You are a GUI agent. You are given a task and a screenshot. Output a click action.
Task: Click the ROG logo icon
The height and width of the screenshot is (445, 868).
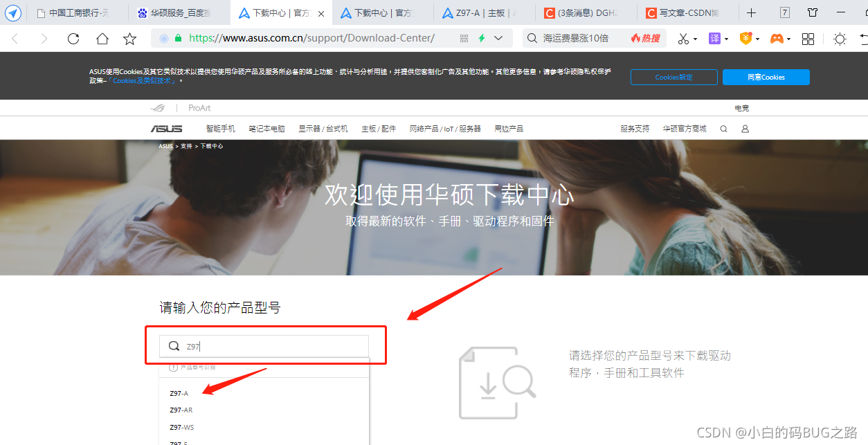(x=158, y=108)
